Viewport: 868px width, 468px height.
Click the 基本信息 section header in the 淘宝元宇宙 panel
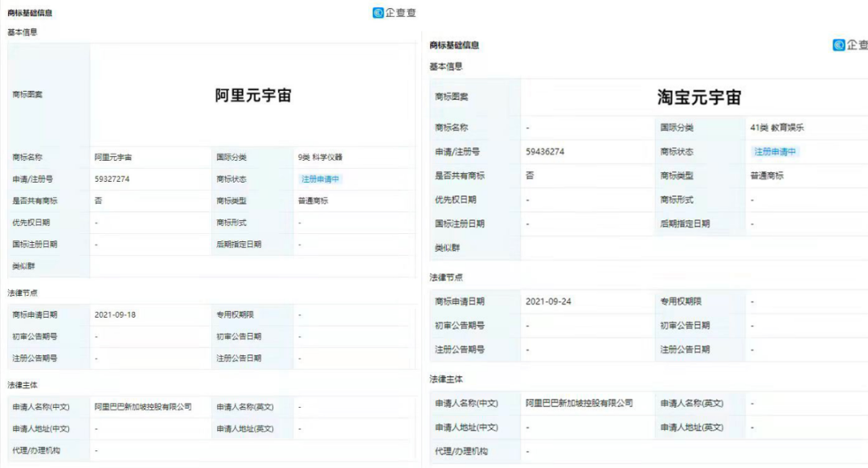[x=446, y=66]
